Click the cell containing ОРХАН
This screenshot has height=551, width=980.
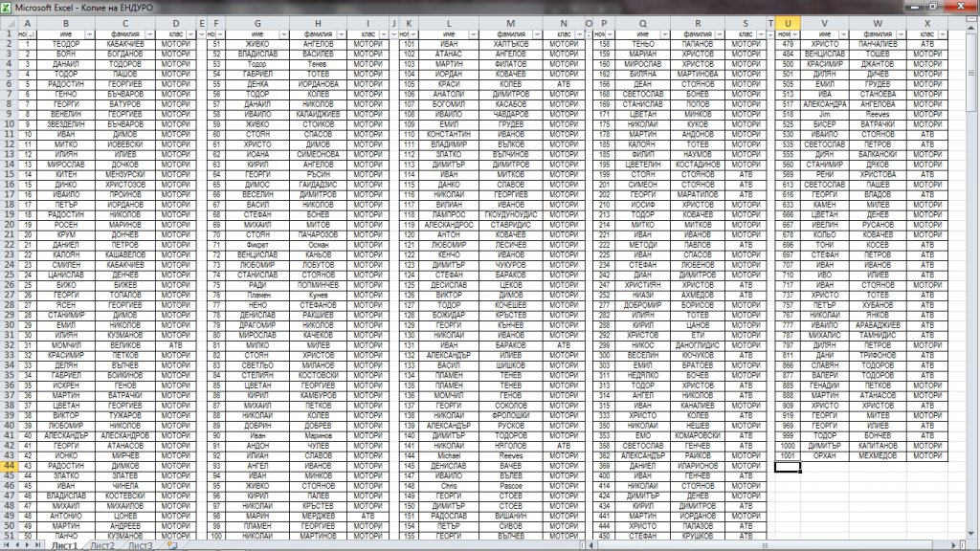[x=824, y=455]
